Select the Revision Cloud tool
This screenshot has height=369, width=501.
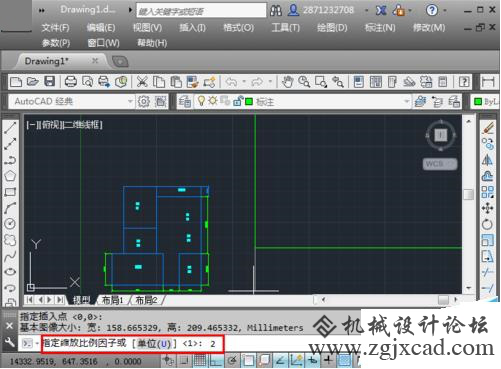tap(10, 240)
